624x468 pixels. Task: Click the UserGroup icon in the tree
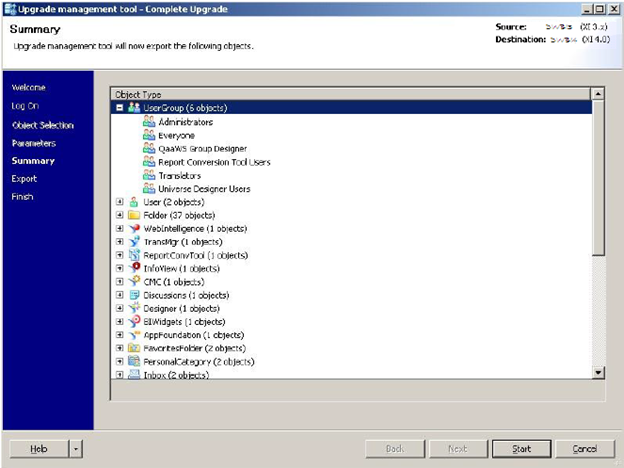(x=134, y=108)
